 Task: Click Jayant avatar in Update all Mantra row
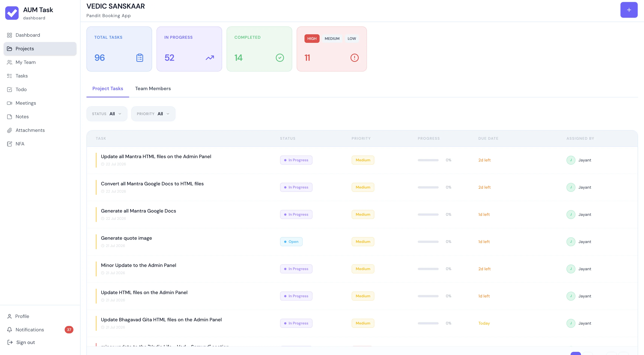(x=571, y=160)
